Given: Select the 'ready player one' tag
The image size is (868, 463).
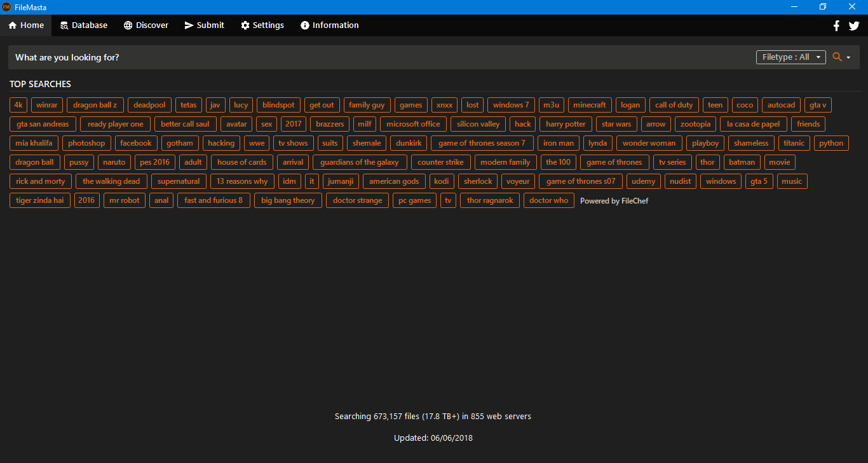Looking at the screenshot, I should click(x=116, y=124).
